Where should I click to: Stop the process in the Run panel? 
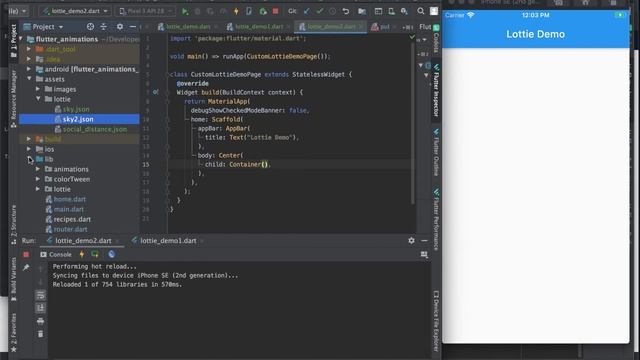(x=26, y=254)
